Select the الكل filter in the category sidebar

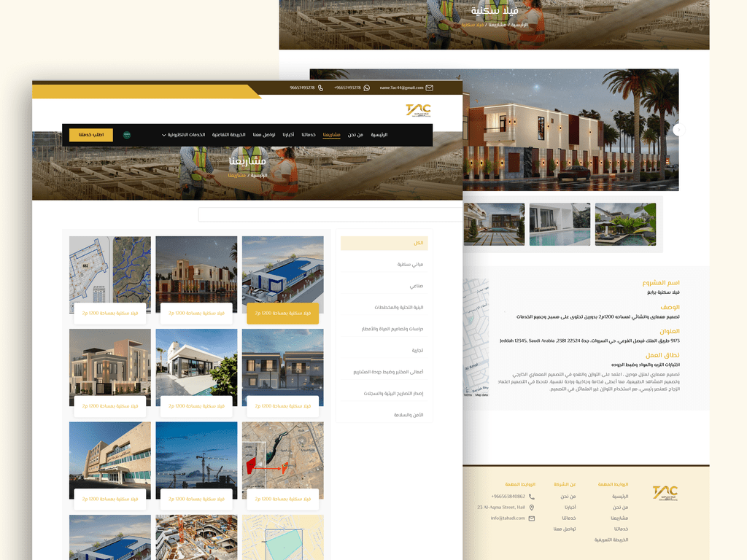[x=384, y=243]
